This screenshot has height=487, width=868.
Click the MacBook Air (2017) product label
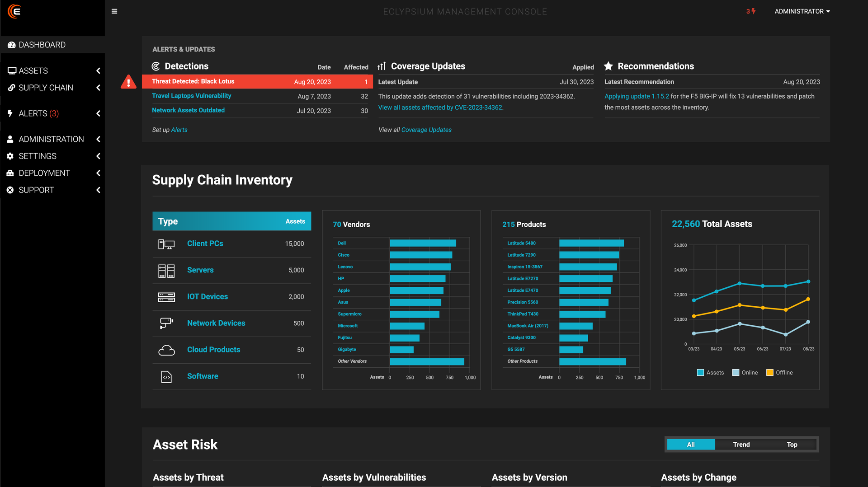[x=528, y=326]
